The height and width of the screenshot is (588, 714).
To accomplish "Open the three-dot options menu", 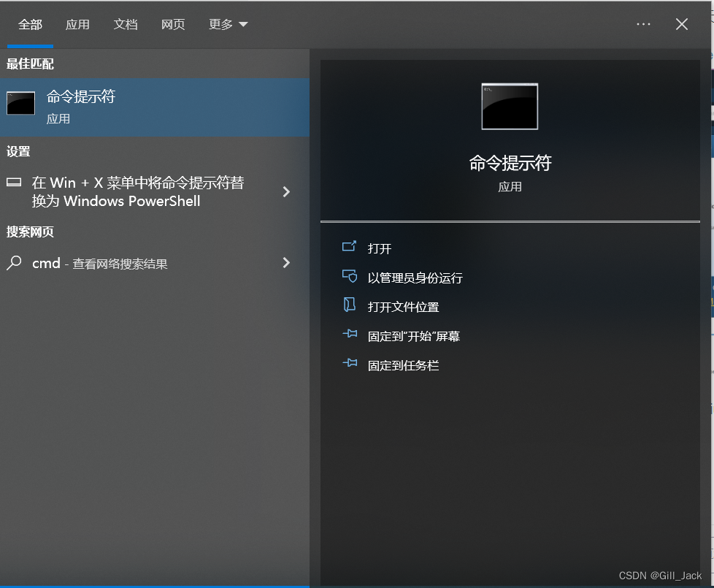I will [643, 24].
